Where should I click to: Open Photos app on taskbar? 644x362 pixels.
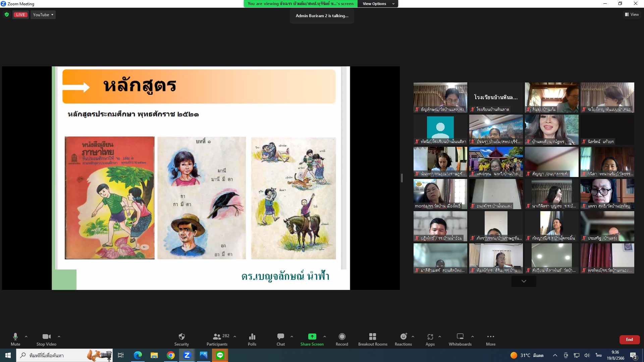(x=204, y=355)
